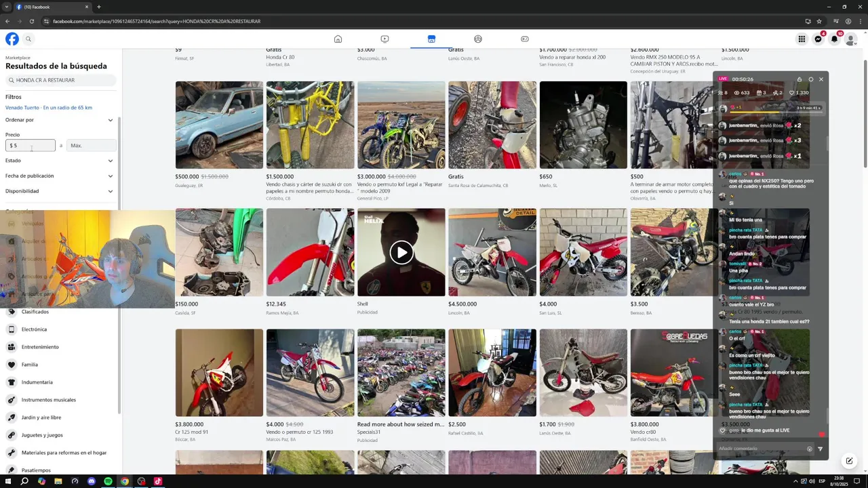Close the LIVE chat overlay
The width and height of the screenshot is (868, 488).
(x=821, y=79)
